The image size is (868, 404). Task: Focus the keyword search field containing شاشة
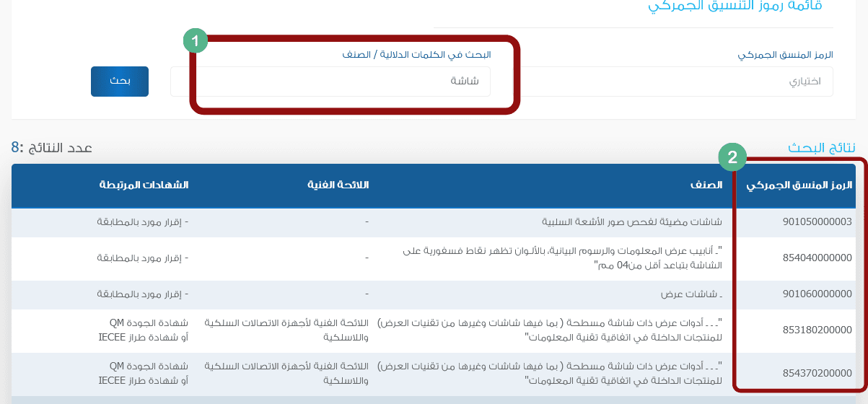click(330, 82)
